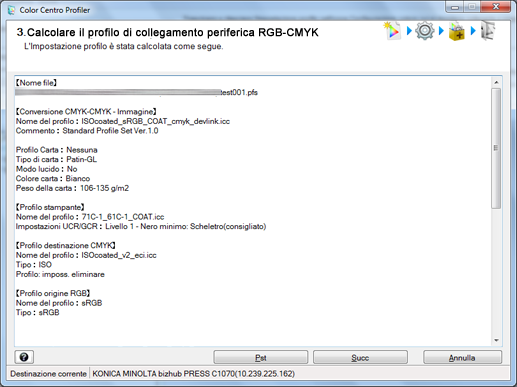Cancel the wizard with Annulla
This screenshot has width=517, height=387.
pyautogui.click(x=462, y=357)
